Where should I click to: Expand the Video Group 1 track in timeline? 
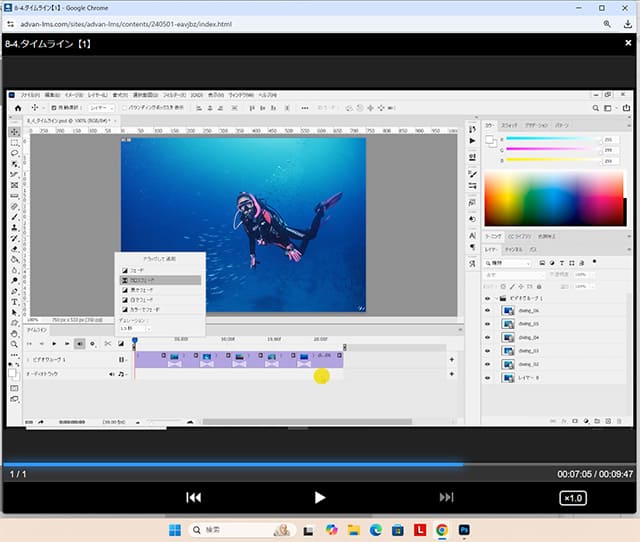point(27,359)
